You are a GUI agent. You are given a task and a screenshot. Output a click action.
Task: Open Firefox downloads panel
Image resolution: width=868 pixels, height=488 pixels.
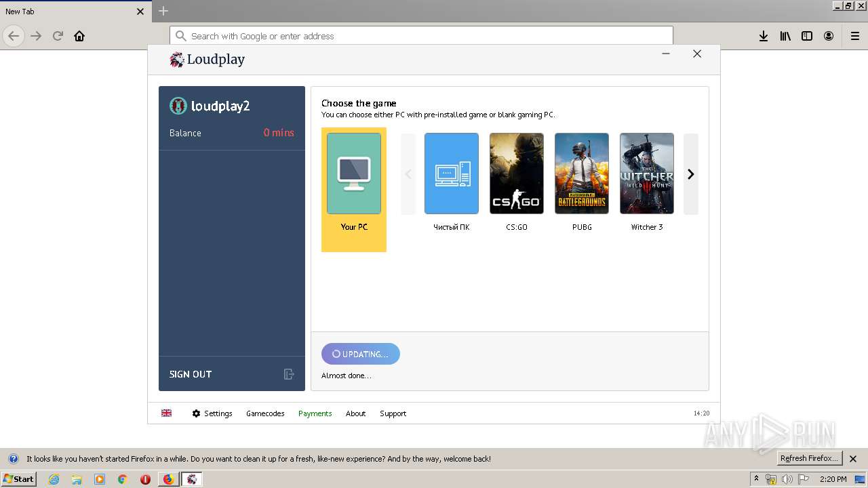coord(764,36)
